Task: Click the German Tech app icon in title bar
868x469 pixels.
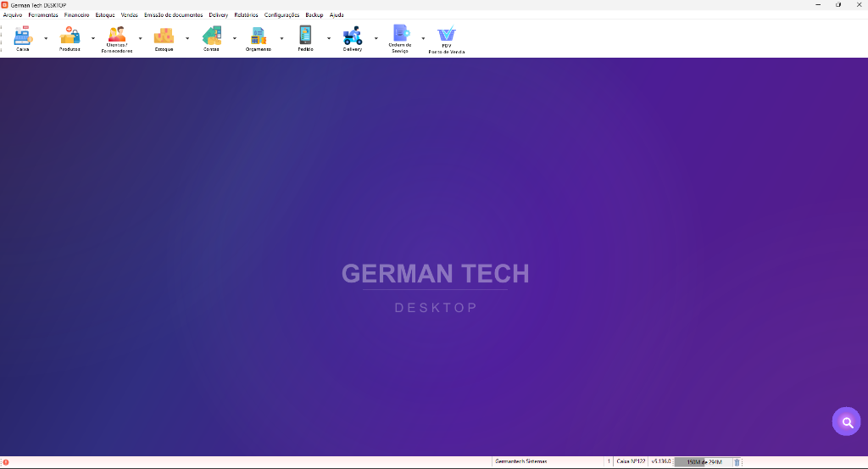Action: 4,5
